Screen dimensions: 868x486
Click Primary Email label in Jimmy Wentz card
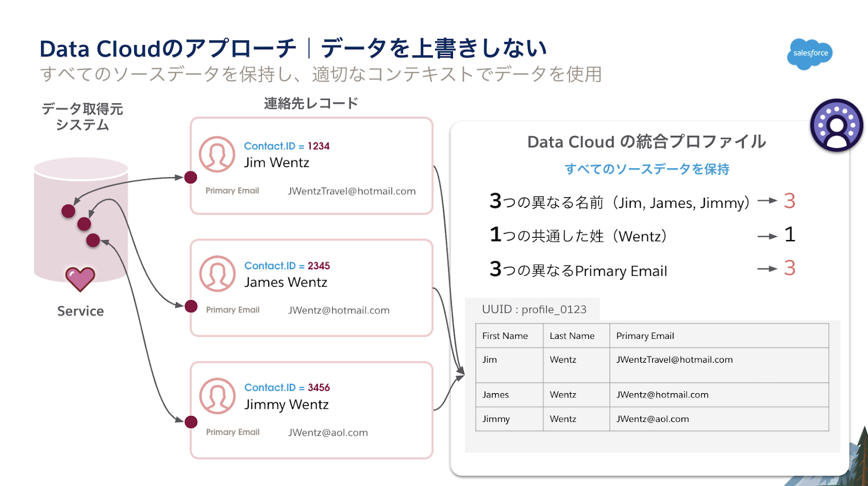[x=233, y=432]
